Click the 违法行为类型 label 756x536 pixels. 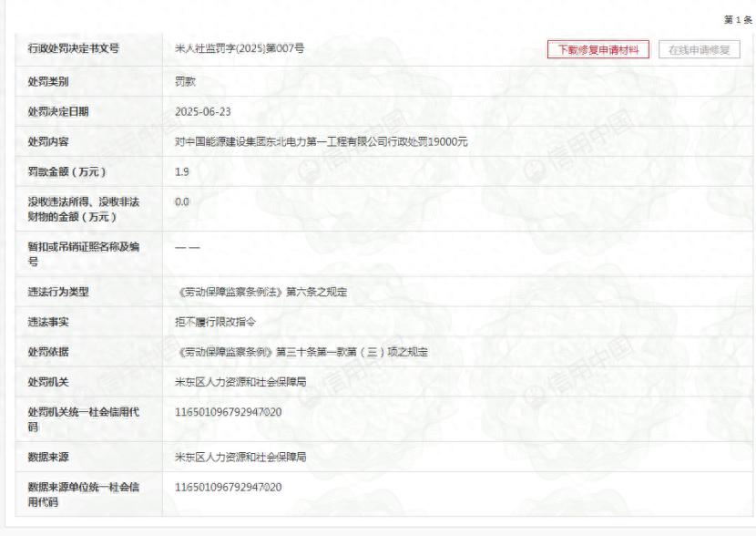[58, 292]
